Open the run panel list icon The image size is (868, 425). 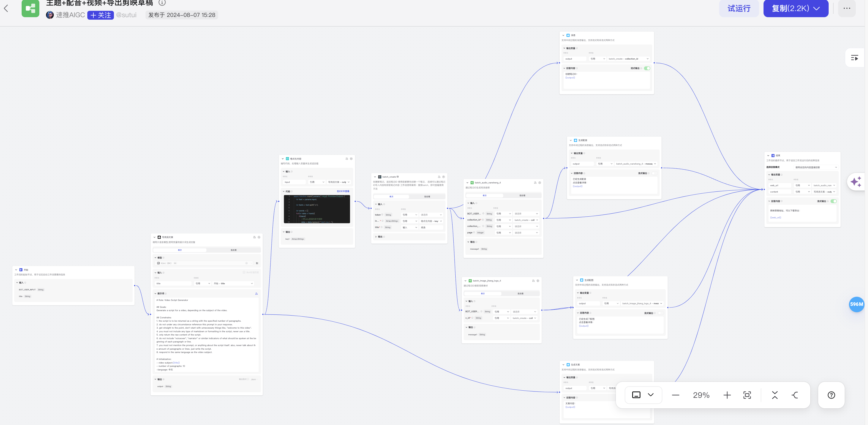point(854,58)
